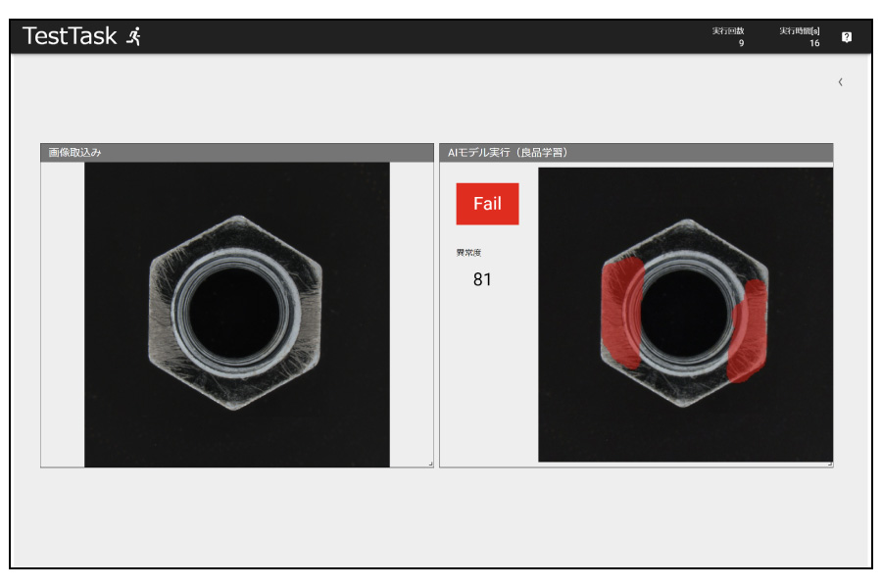The width and height of the screenshot is (882, 588).
Task: Click the threaded hole in the result image
Action: [x=685, y=313]
